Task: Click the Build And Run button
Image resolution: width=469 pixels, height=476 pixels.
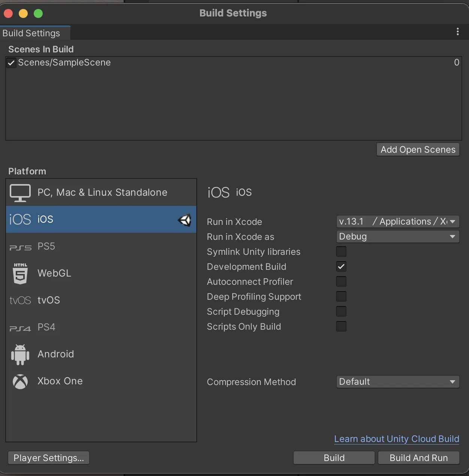Action: click(418, 458)
